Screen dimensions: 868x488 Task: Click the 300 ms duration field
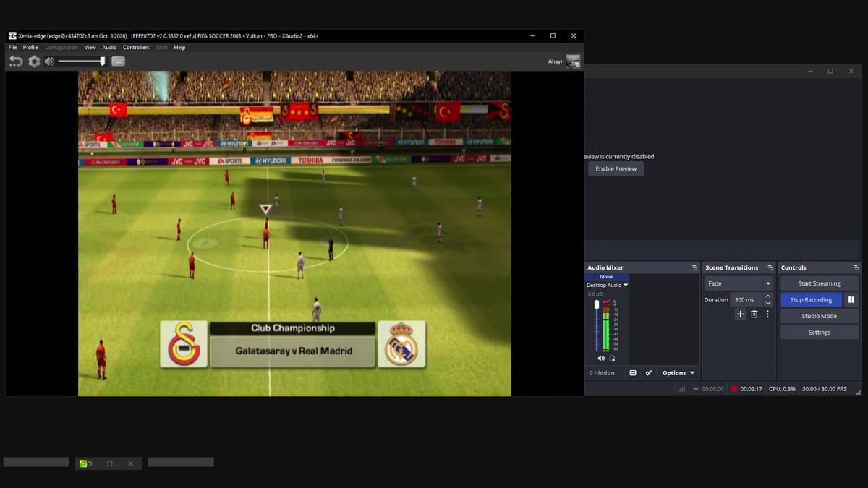click(746, 299)
